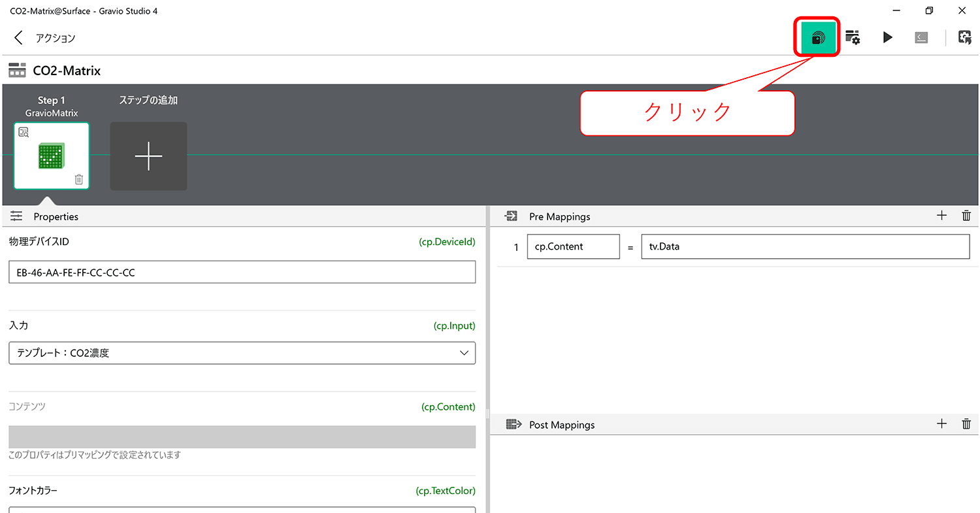Open the trigger settings green sensor icon

tap(817, 38)
